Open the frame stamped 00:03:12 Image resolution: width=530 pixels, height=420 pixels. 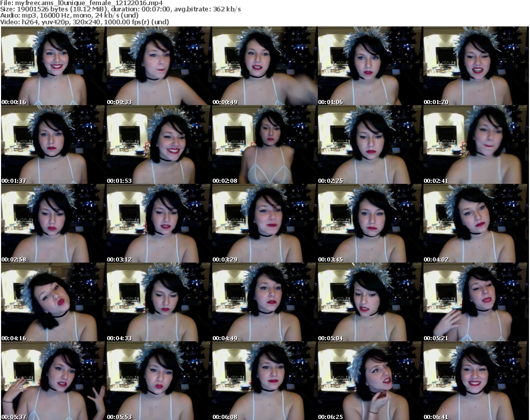tap(159, 224)
